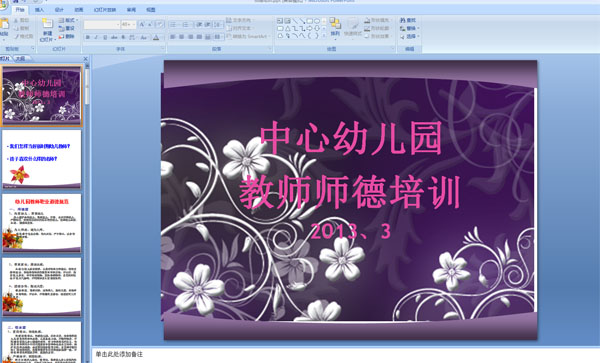The height and width of the screenshot is (363, 600).
Task: Toggle strikethrough text formatting
Action: point(114,37)
